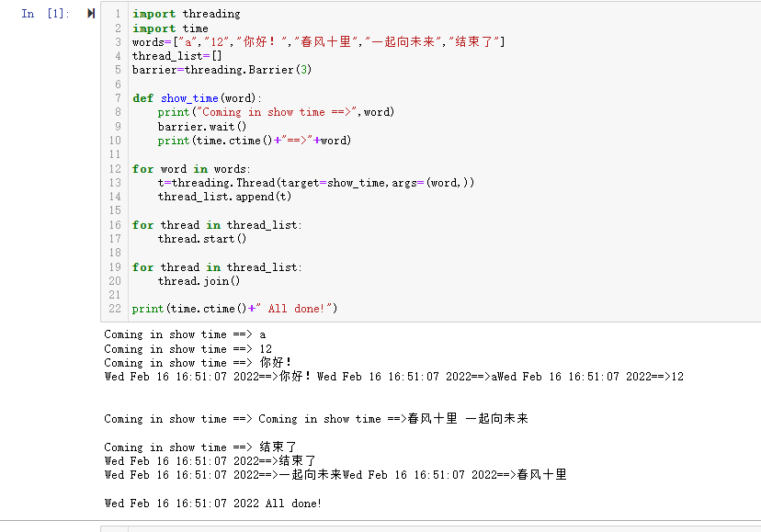Click the show_time underlined function name
Image resolution: width=761 pixels, height=532 pixels.
[189, 97]
